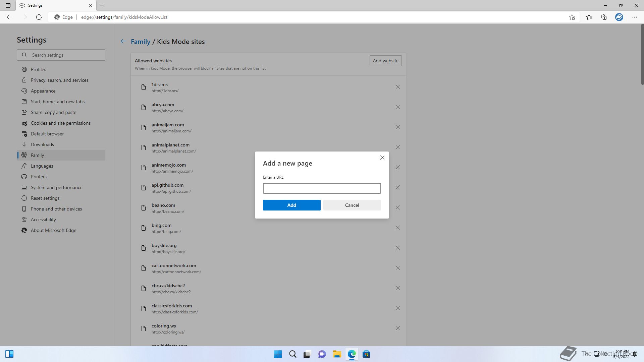644x362 pixels.
Task: Open File Explorer from taskbar
Action: click(337, 354)
